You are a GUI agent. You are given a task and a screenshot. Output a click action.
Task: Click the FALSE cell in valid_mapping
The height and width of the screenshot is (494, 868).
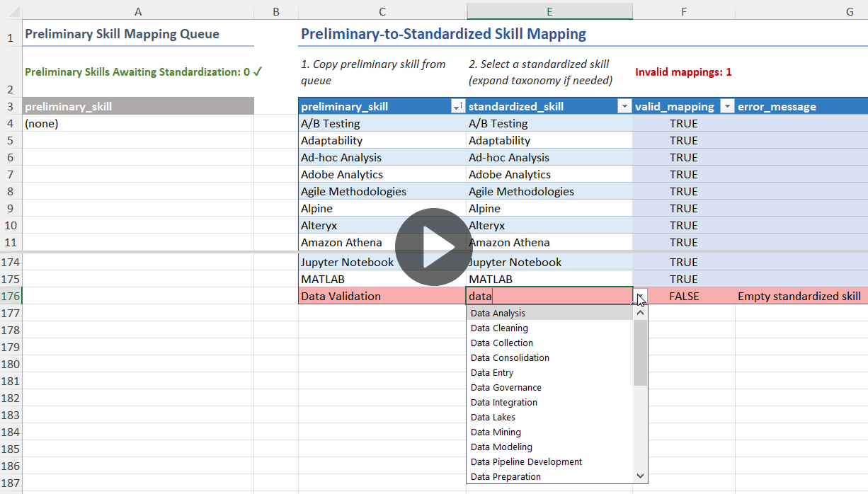(x=684, y=296)
